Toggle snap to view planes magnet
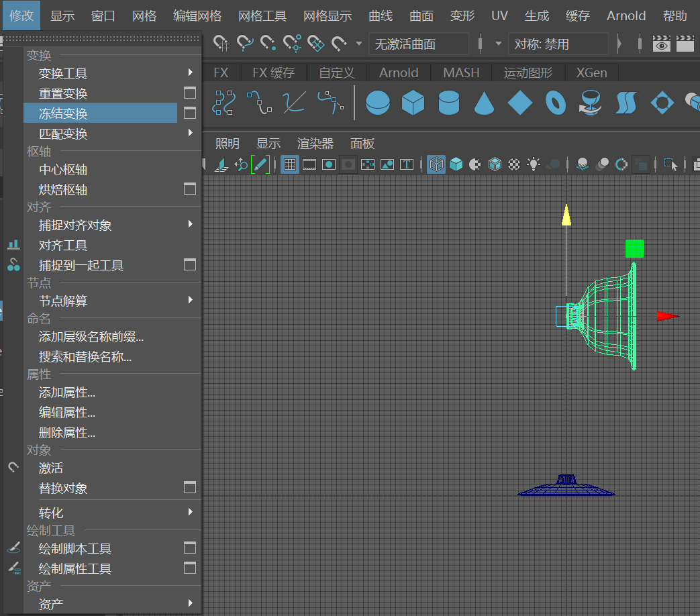 coord(315,44)
